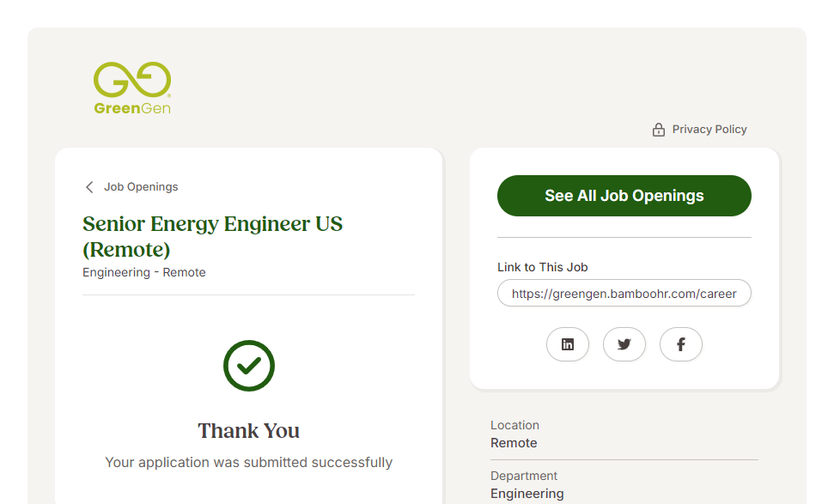Click the Engineering - Remote subtitle
The width and height of the screenshot is (834, 504).
pos(144,272)
